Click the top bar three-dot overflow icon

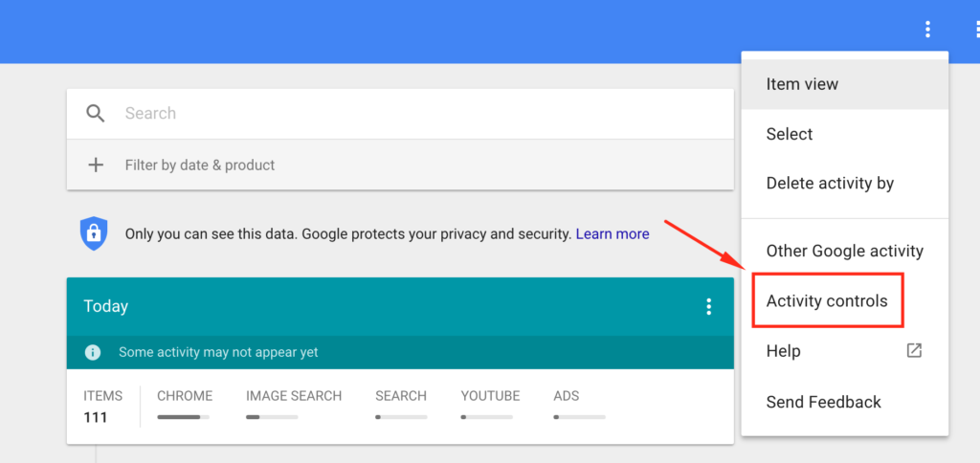point(927,30)
